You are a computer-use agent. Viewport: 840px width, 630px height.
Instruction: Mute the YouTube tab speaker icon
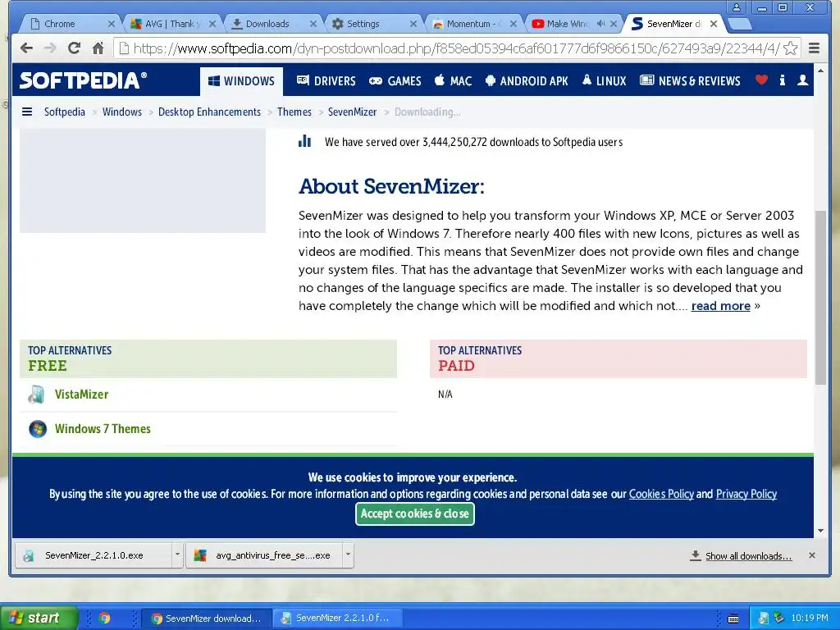[x=600, y=24]
